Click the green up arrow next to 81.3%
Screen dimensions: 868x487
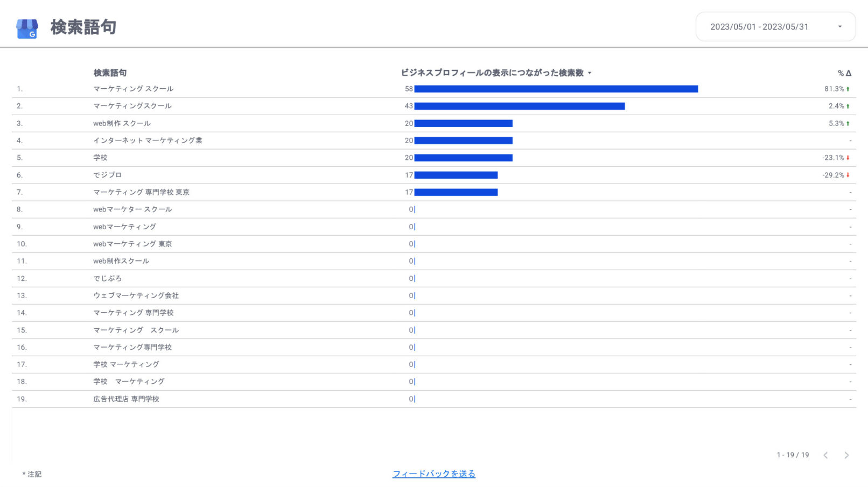coord(848,89)
